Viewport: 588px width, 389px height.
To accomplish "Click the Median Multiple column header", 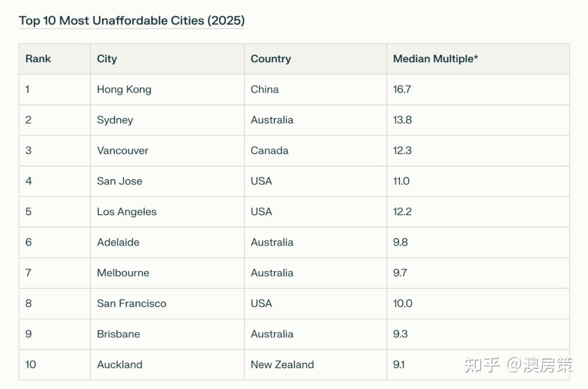I will 435,59.
